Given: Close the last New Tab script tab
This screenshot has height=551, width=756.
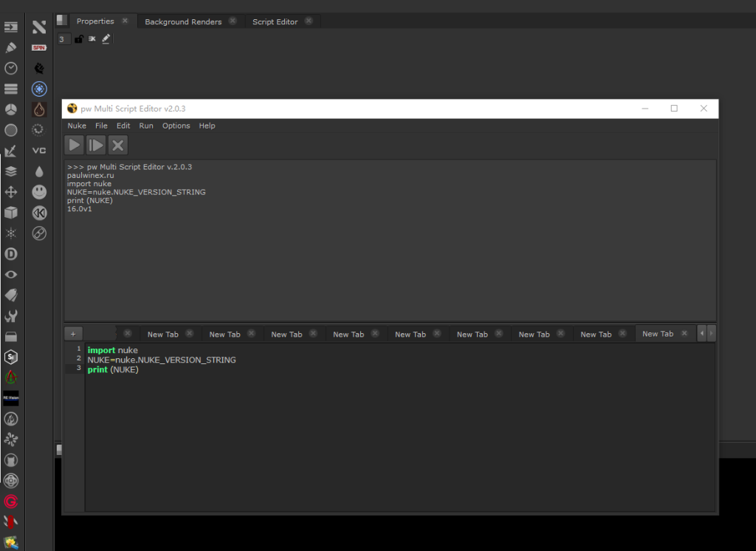Looking at the screenshot, I should [x=684, y=334].
